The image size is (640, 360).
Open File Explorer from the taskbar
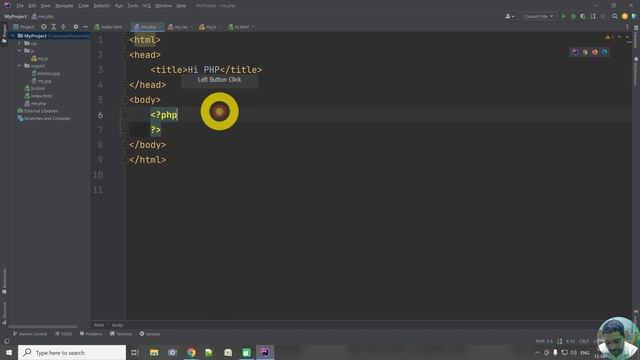pyautogui.click(x=154, y=353)
